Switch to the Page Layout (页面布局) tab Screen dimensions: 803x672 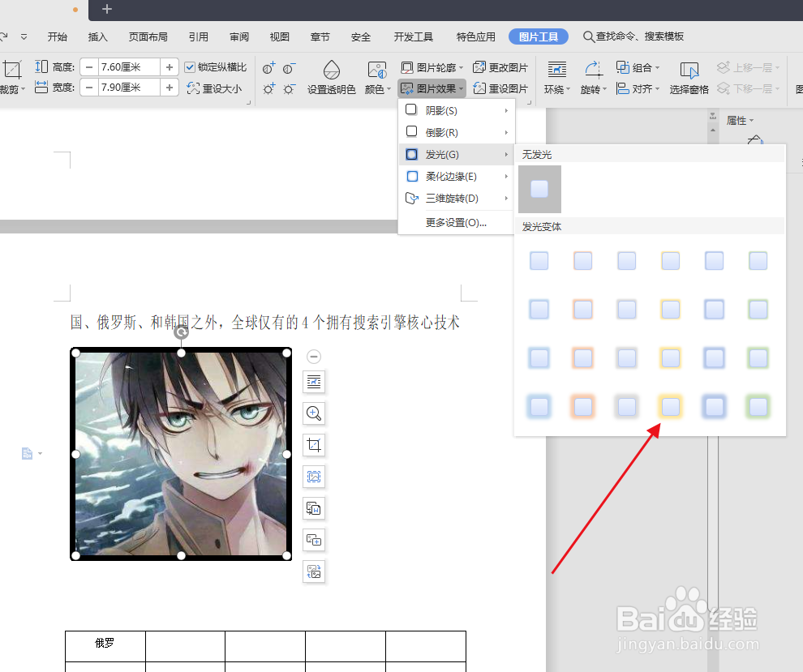pos(148,36)
